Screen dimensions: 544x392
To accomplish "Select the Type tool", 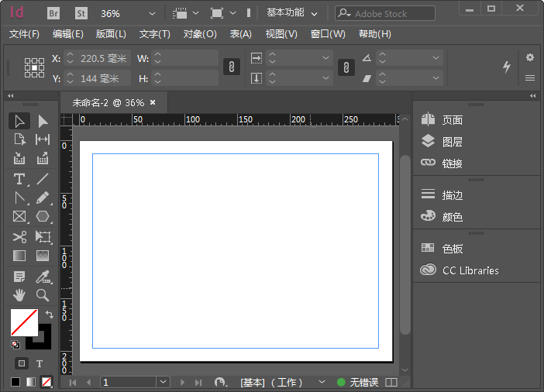I will pyautogui.click(x=19, y=180).
